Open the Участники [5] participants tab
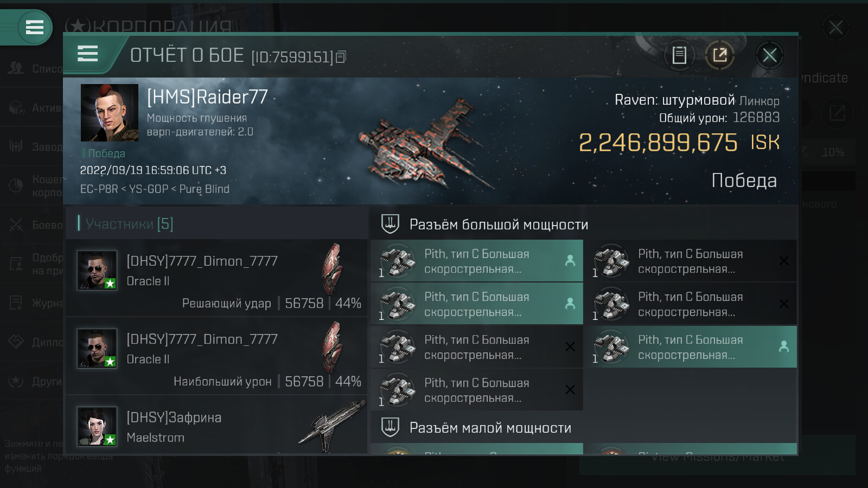 coord(129,223)
